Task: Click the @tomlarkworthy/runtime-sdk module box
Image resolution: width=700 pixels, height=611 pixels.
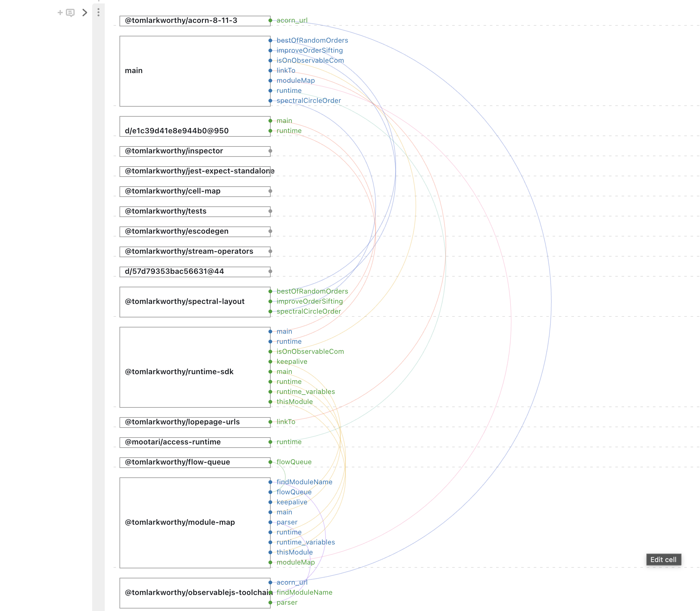Action: click(195, 367)
